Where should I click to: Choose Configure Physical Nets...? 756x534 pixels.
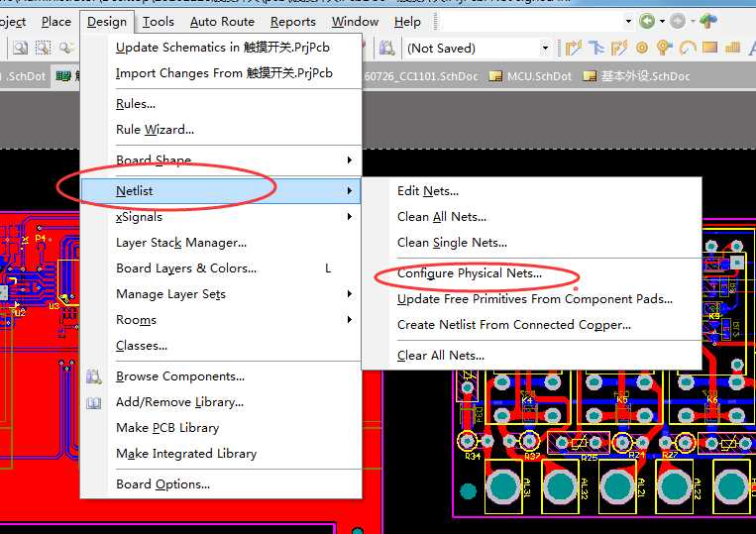[x=469, y=273]
